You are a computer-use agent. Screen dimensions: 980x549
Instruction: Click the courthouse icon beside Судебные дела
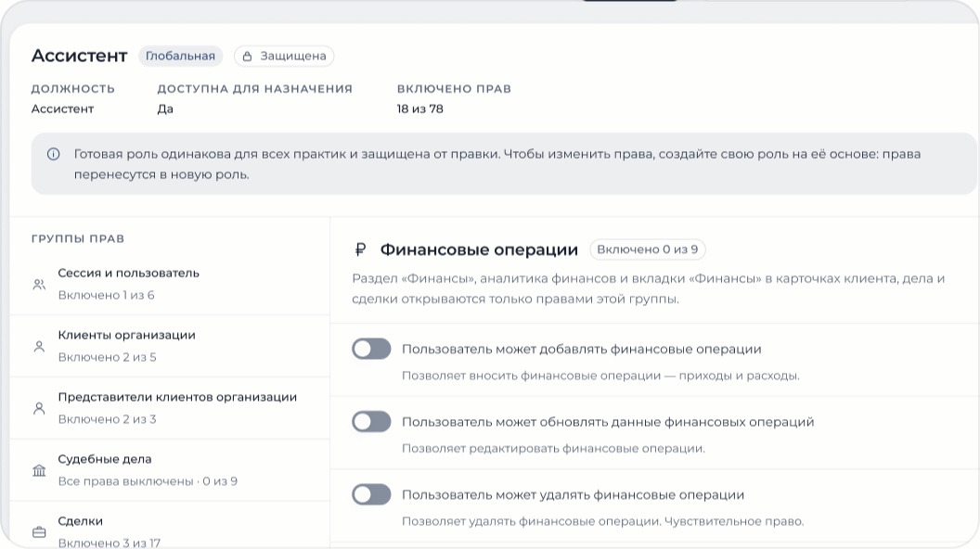pyautogui.click(x=39, y=470)
